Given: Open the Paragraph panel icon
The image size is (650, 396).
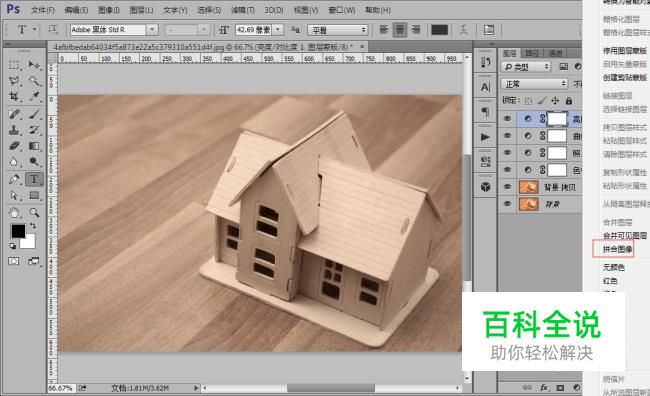Looking at the screenshot, I should pyautogui.click(x=485, y=112).
